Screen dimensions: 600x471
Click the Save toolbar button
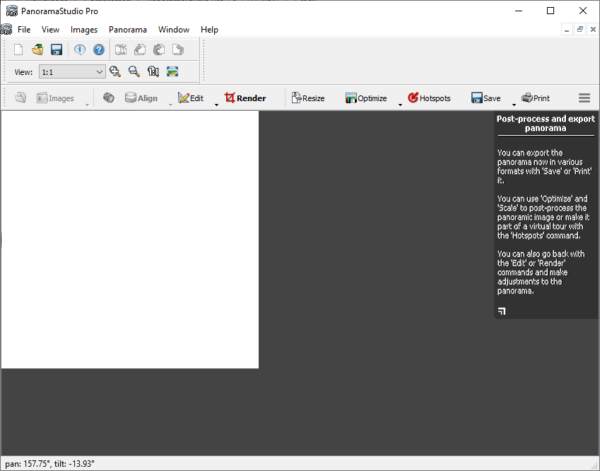(486, 98)
